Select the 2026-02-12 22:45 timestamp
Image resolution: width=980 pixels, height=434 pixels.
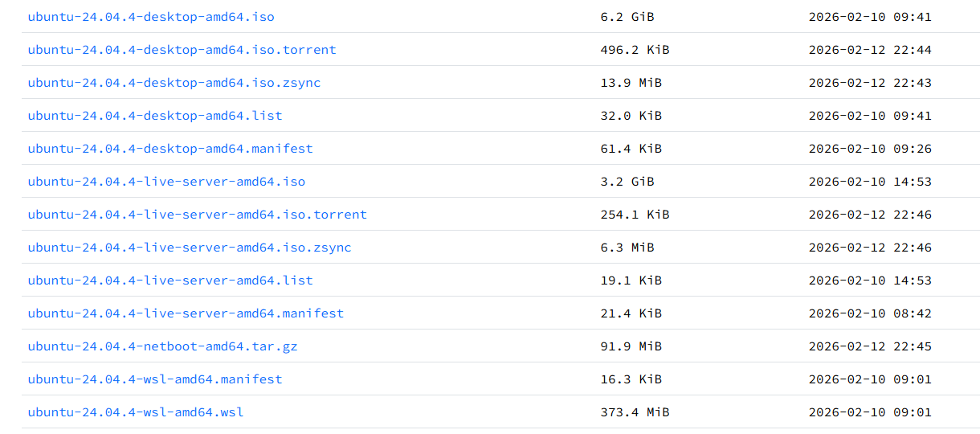[x=870, y=346]
